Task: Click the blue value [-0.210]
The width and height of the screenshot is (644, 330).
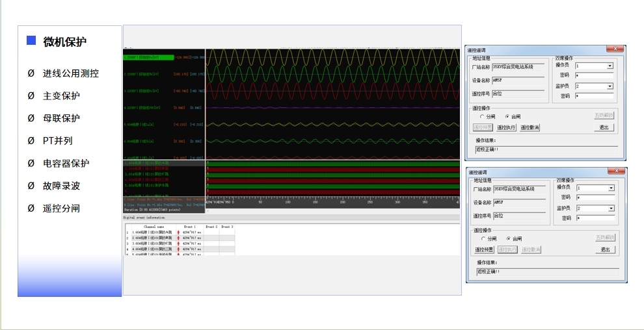Action: pyautogui.click(x=196, y=125)
